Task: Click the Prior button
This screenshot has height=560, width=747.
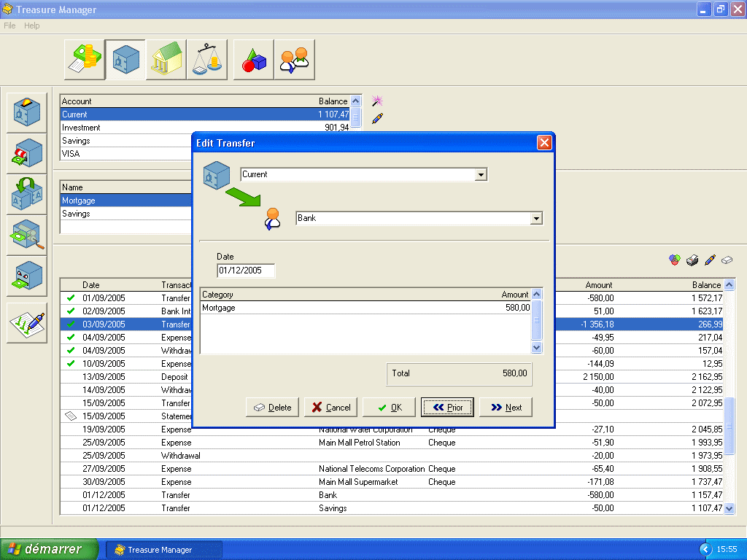Action: click(x=447, y=407)
